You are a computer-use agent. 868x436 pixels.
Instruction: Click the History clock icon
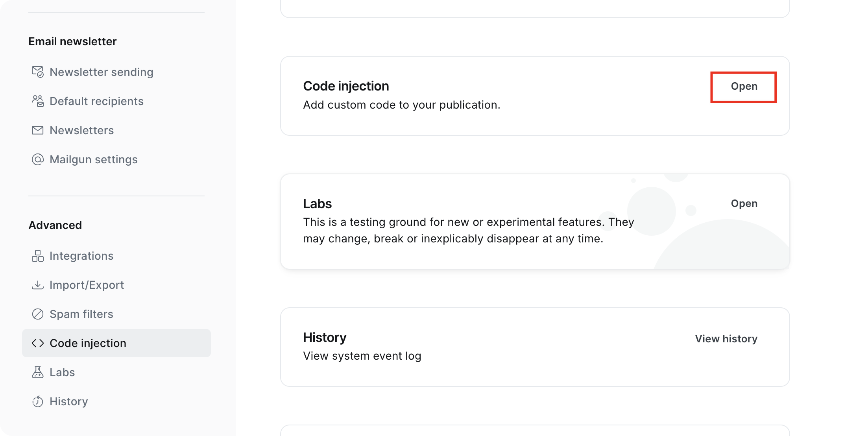click(x=38, y=401)
